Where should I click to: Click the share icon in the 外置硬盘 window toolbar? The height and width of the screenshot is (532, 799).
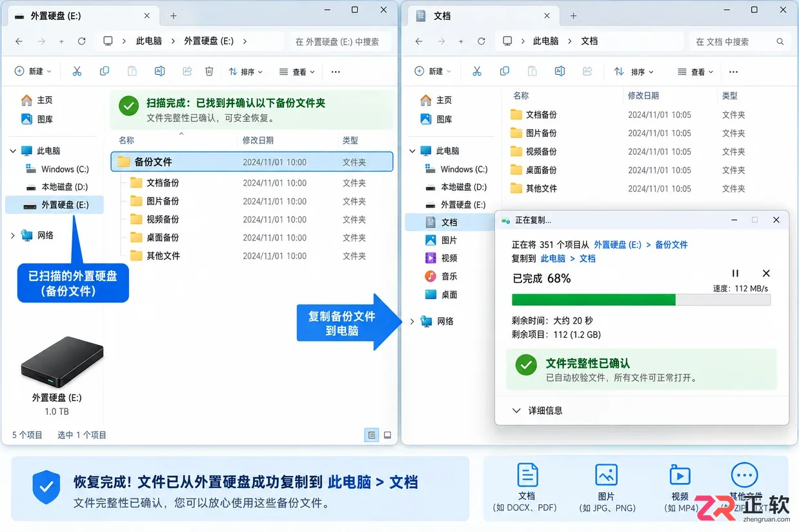point(187,72)
